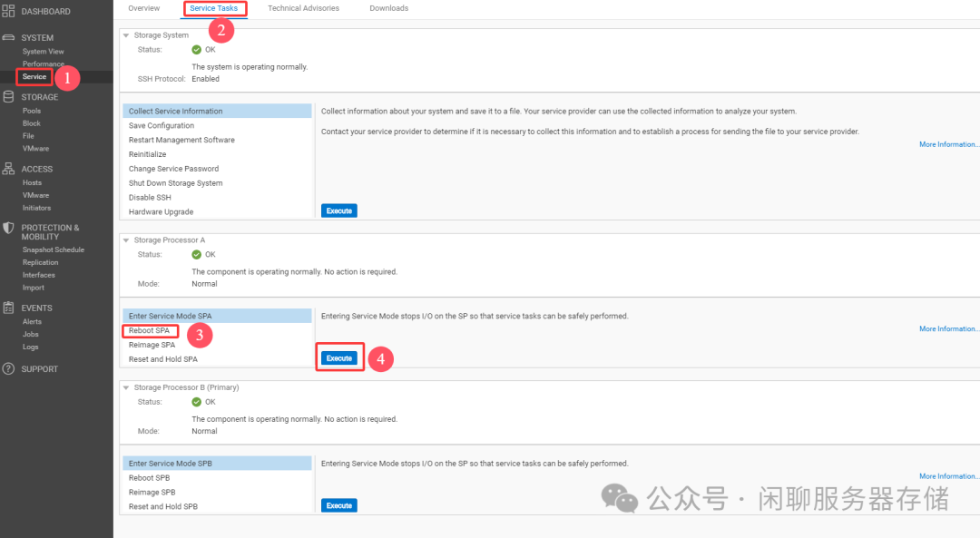Click Execute for Storage Processor B
The width and height of the screenshot is (980, 538).
pyautogui.click(x=339, y=505)
